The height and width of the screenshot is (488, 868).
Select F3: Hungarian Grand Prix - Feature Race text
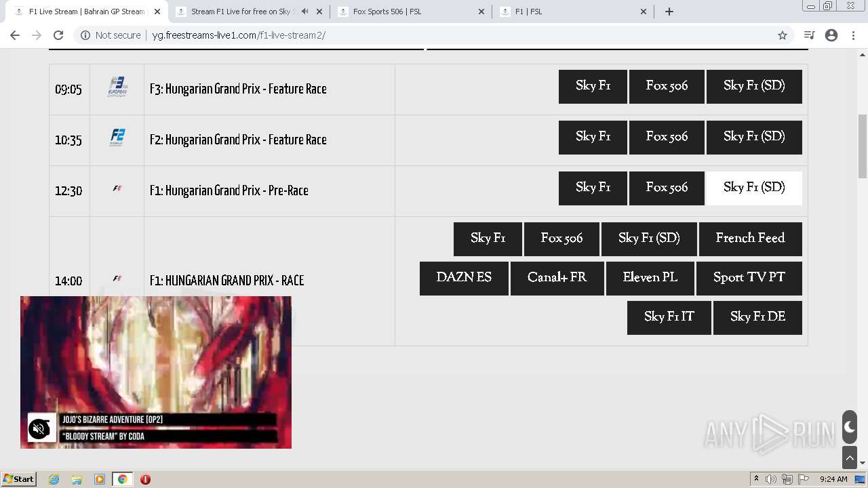tap(238, 89)
